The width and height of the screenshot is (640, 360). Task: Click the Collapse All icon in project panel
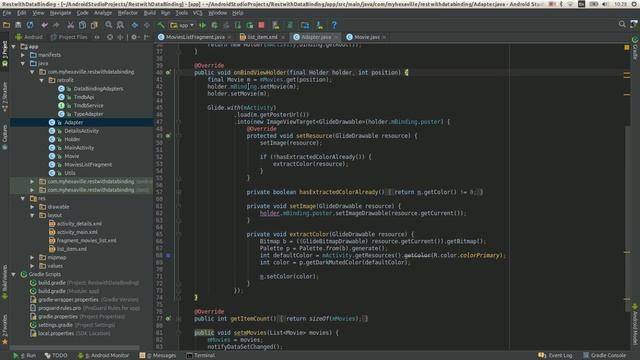click(120, 37)
